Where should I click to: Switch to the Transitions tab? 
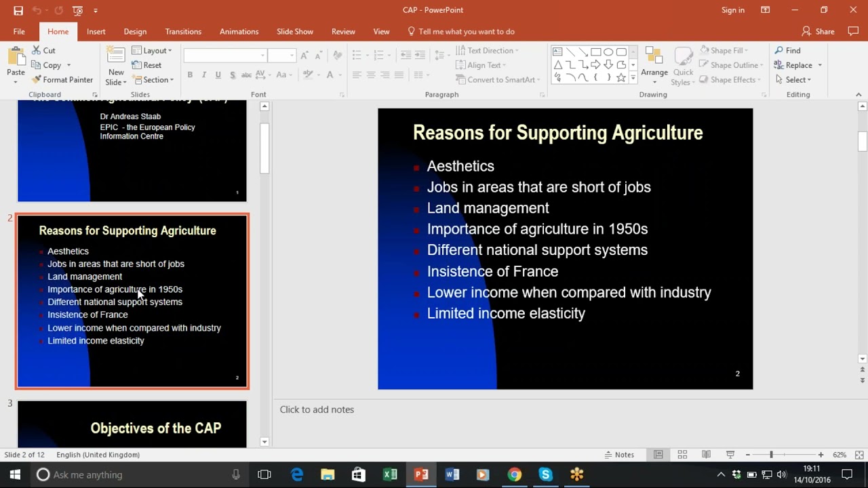[183, 31]
